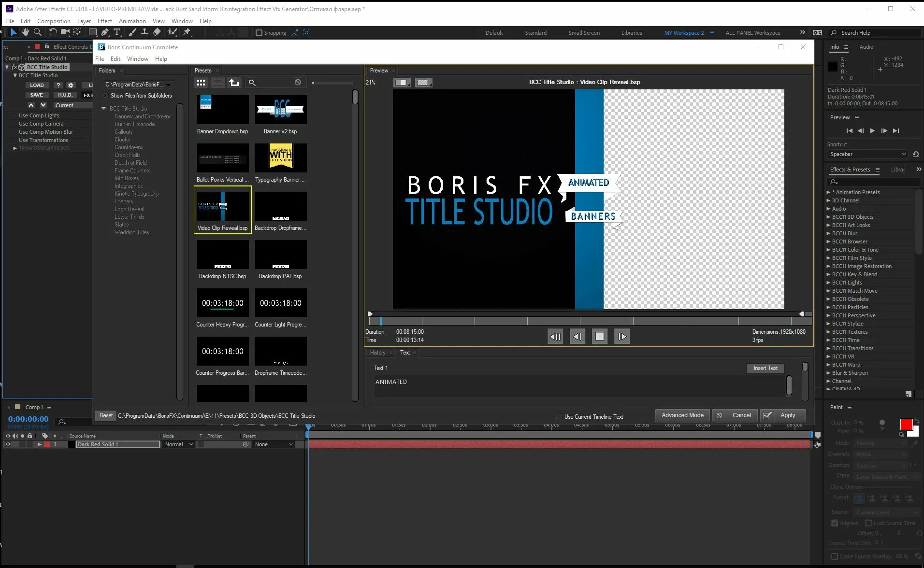Select the Rectangle shape tool
Screen dimensions: 924x568
coord(92,32)
